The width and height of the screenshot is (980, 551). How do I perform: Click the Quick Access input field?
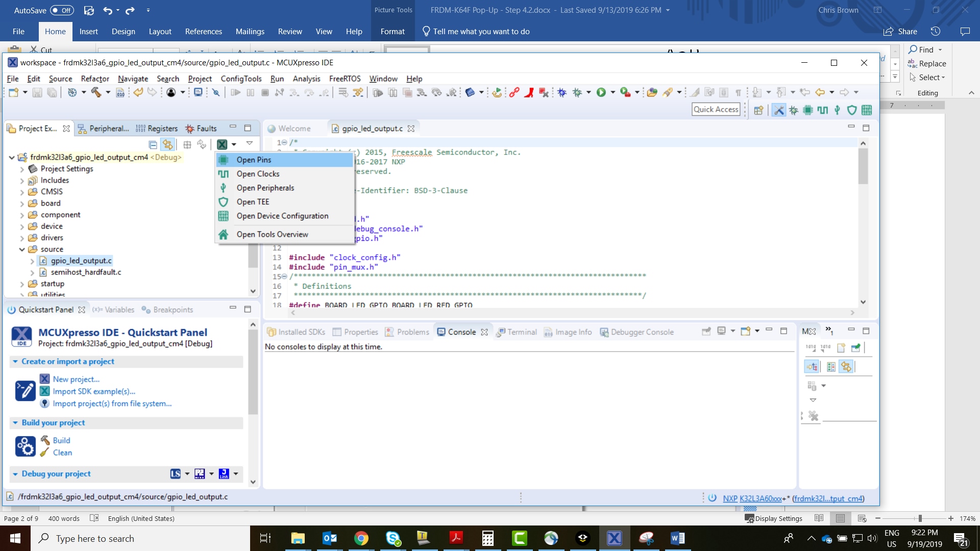click(x=716, y=109)
